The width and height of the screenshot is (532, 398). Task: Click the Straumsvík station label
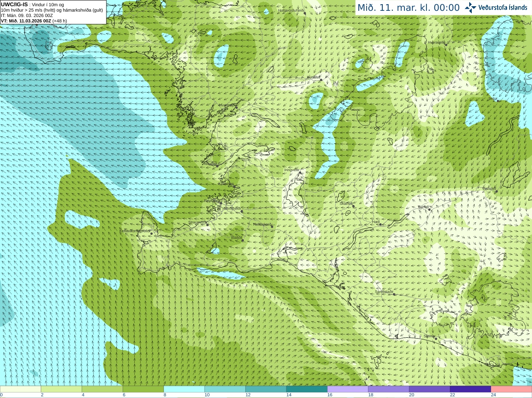coord(197,222)
